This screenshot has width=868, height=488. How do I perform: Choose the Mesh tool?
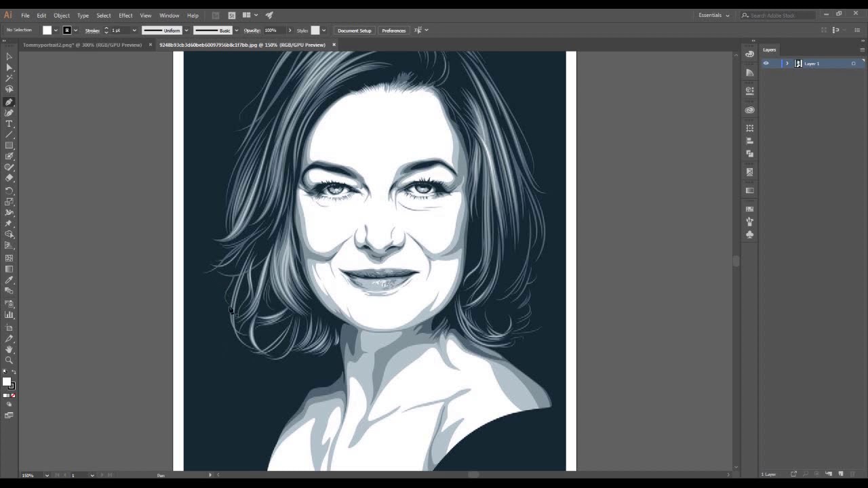pos(9,258)
